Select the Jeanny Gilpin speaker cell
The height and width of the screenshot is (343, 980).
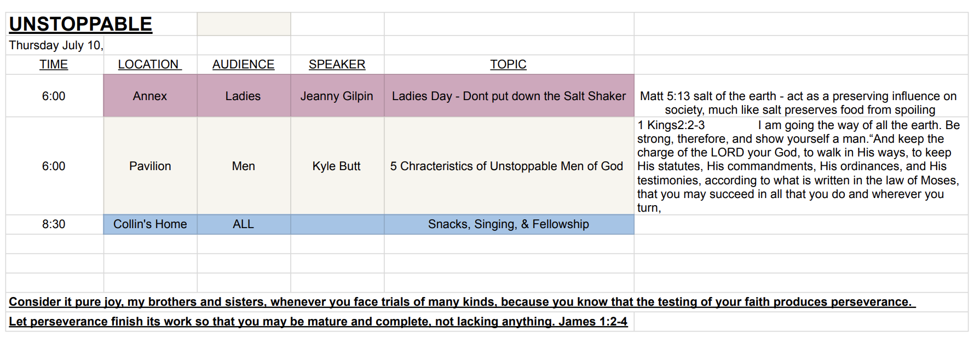337,96
